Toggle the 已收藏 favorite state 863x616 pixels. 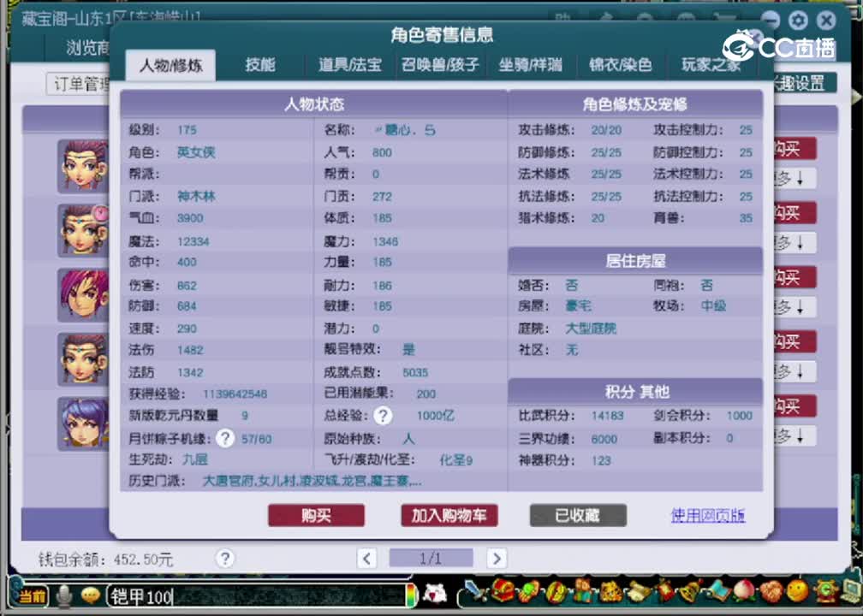point(578,515)
